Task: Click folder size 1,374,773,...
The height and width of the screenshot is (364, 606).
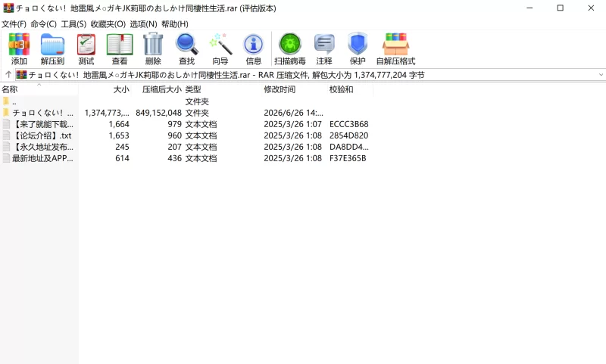Action: pos(107,113)
